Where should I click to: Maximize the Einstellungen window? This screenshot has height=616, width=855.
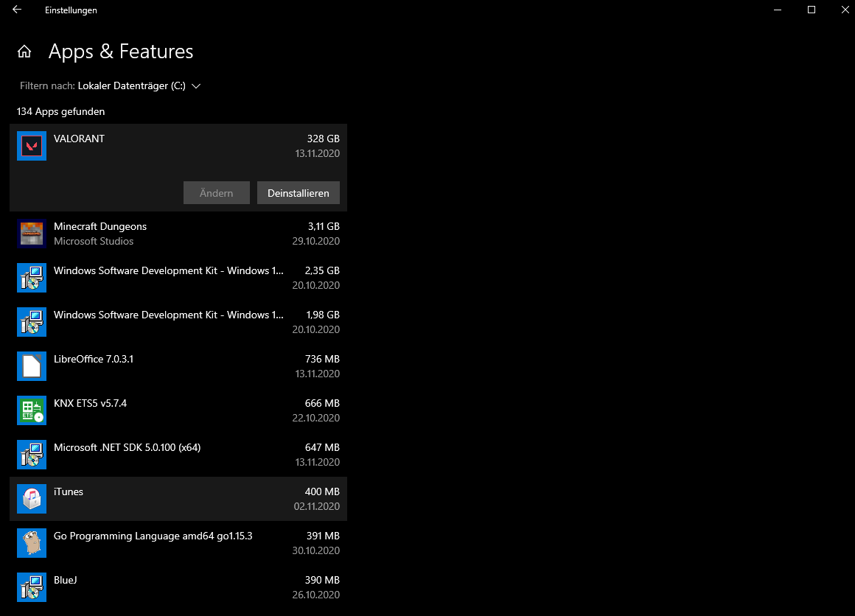pos(812,10)
